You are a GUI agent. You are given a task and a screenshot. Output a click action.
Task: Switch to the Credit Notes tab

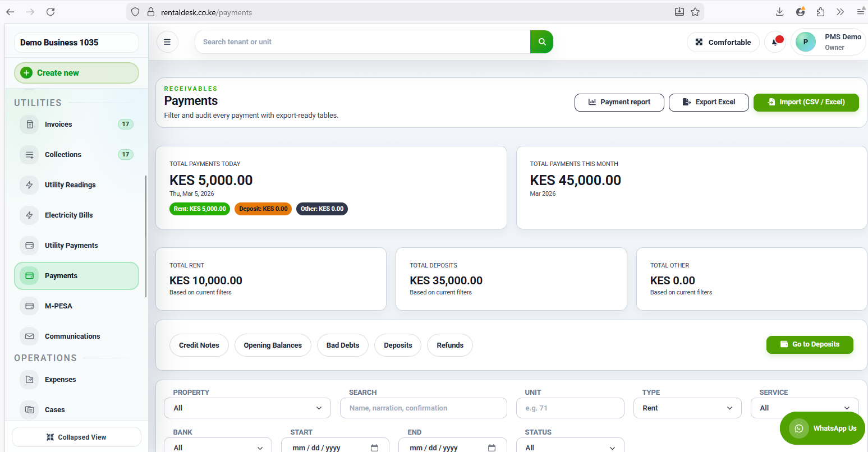(199, 345)
